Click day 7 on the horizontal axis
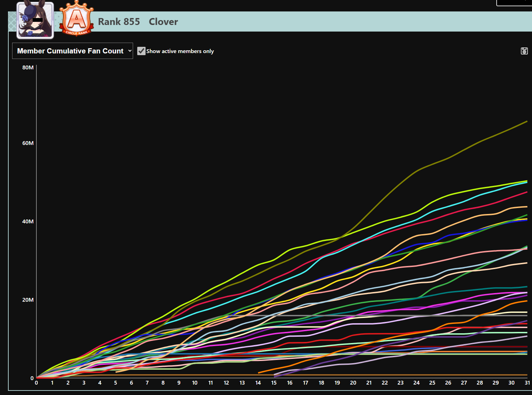The height and width of the screenshot is (395, 532). [147, 383]
